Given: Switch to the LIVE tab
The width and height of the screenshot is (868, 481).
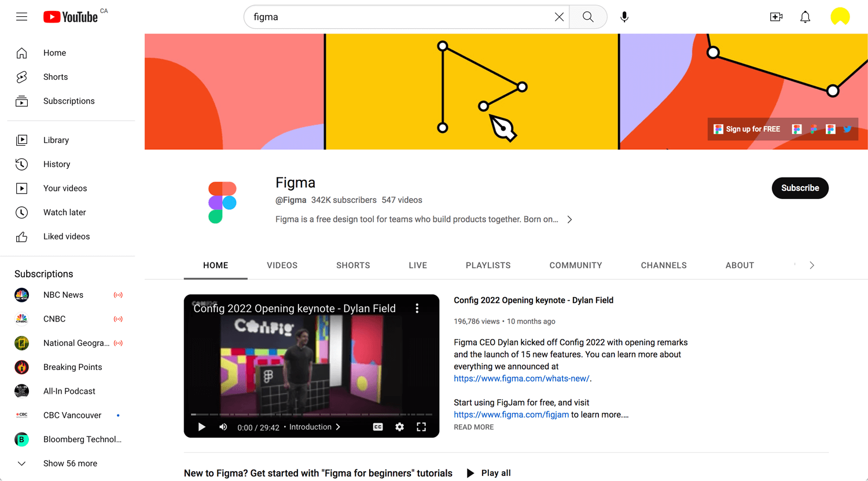Looking at the screenshot, I should 418,265.
